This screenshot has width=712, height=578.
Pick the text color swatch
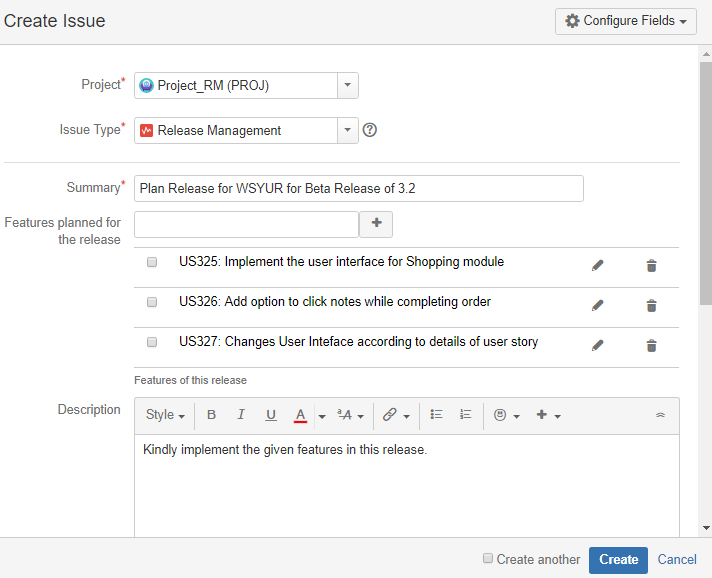(300, 415)
